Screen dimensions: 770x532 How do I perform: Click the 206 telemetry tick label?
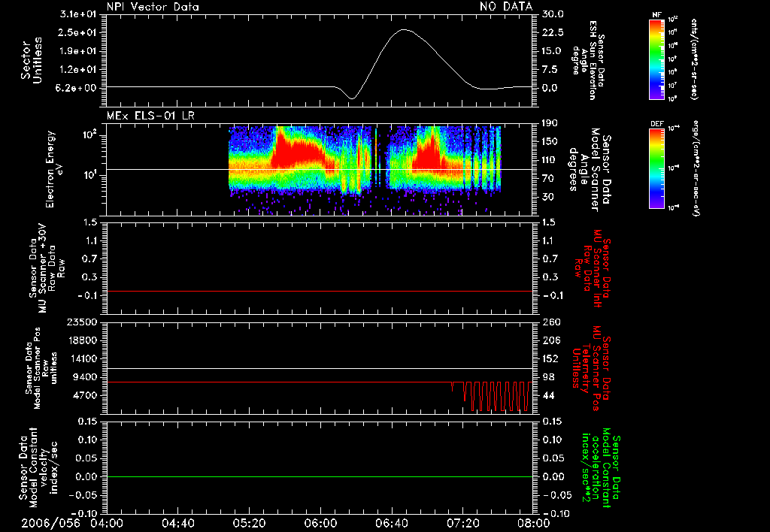click(x=551, y=340)
